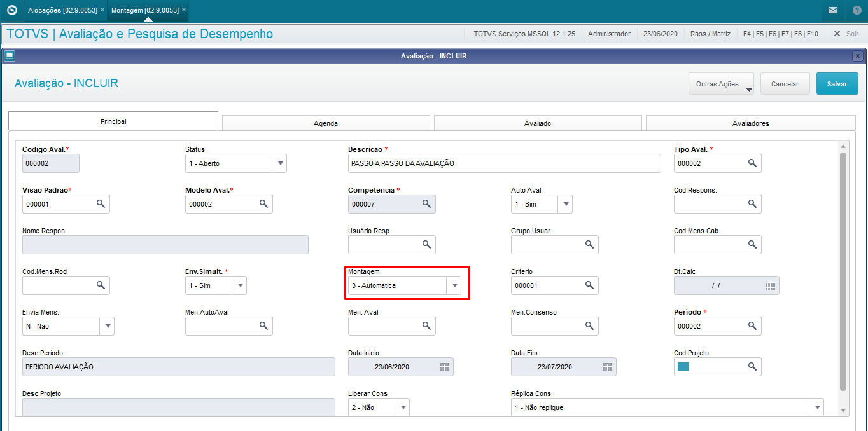Click the Cancelar button

point(785,84)
